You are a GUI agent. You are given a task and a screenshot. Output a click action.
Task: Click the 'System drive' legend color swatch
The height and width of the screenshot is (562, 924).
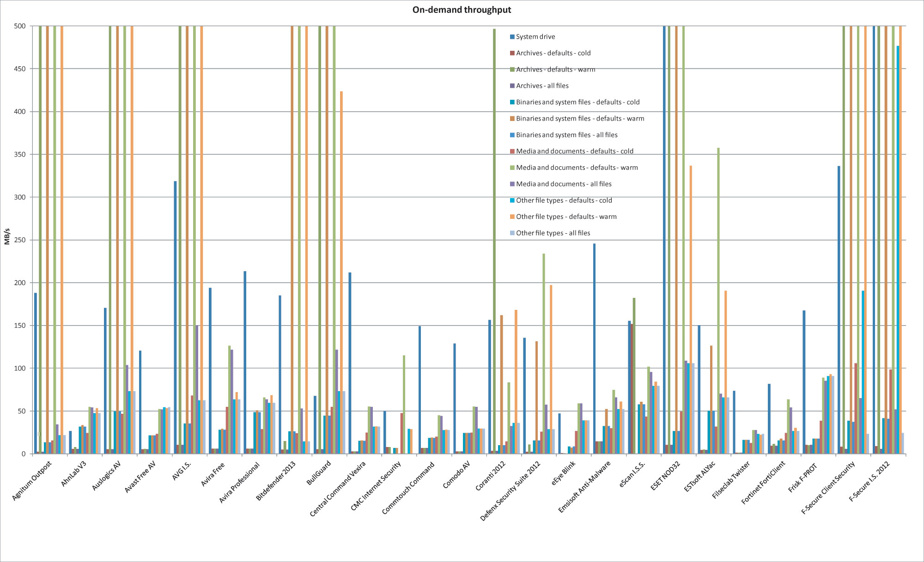tap(512, 37)
